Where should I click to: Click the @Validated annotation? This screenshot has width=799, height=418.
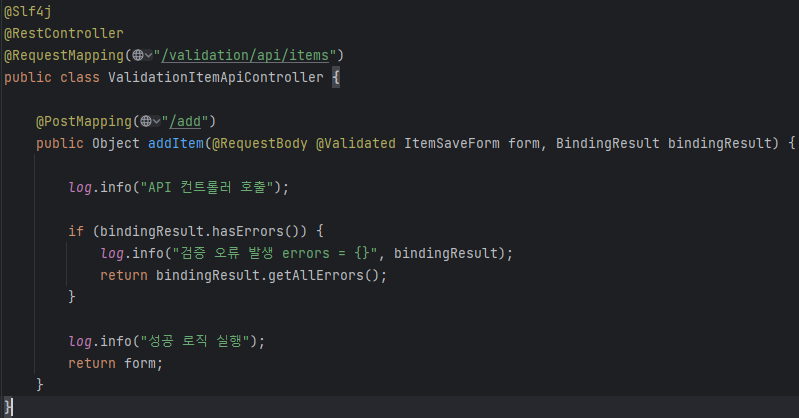[x=356, y=143]
